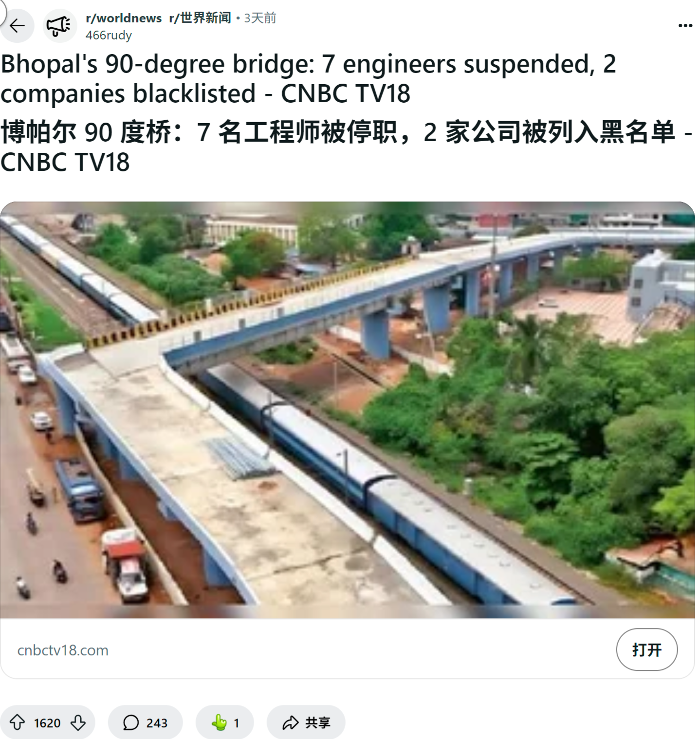Open the 243 comments
This screenshot has width=700, height=739.
pyautogui.click(x=145, y=722)
